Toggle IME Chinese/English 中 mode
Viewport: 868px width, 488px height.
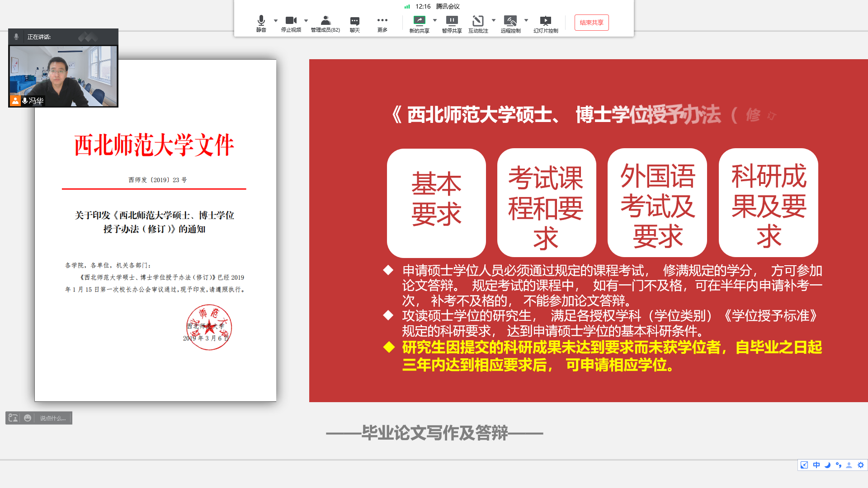(x=816, y=465)
